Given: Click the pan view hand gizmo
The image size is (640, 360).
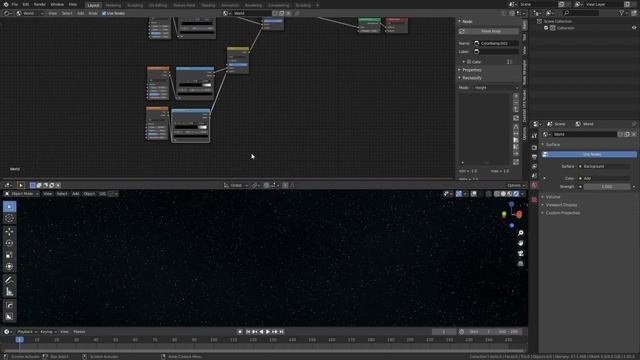Looking at the screenshot, I should tap(520, 243).
